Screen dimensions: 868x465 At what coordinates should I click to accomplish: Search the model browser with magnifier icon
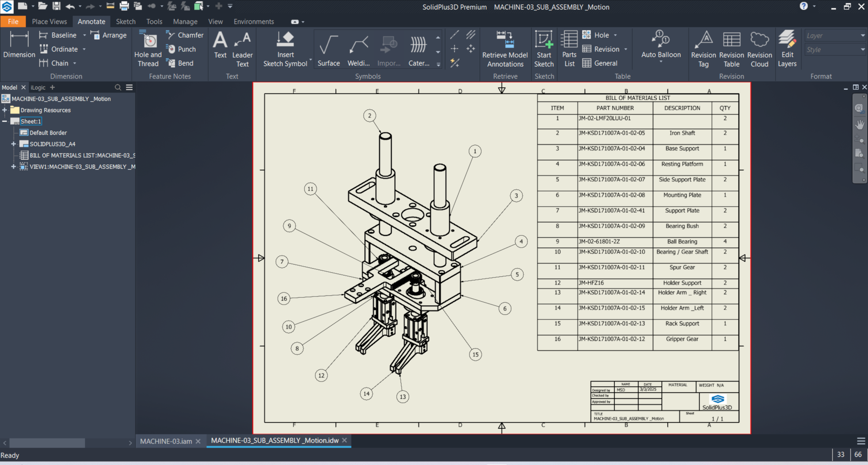click(118, 88)
